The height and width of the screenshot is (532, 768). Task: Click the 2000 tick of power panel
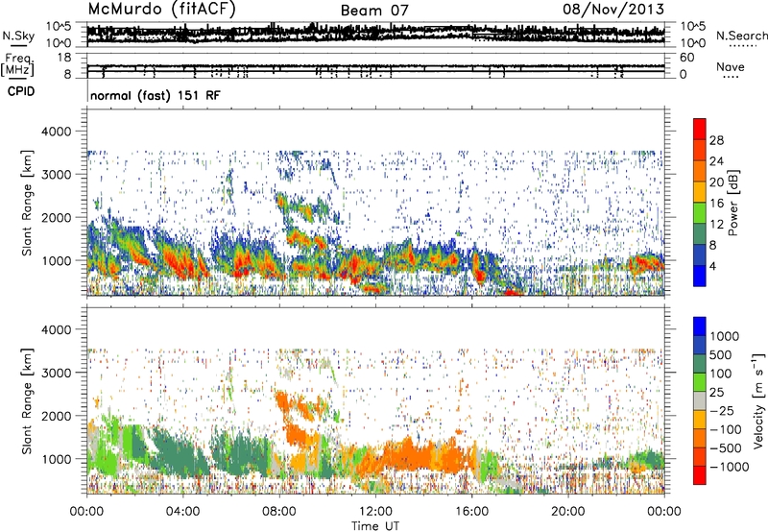[57, 217]
